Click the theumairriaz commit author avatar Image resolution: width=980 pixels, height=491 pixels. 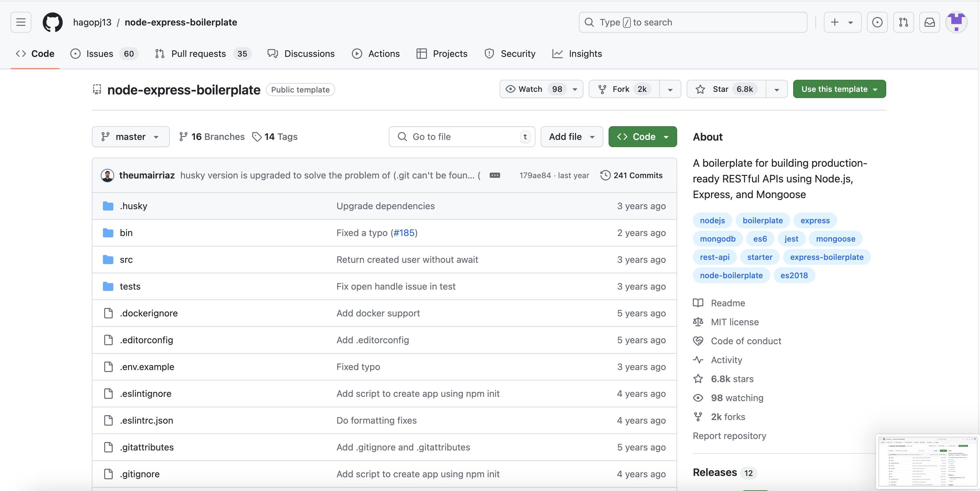tap(107, 175)
